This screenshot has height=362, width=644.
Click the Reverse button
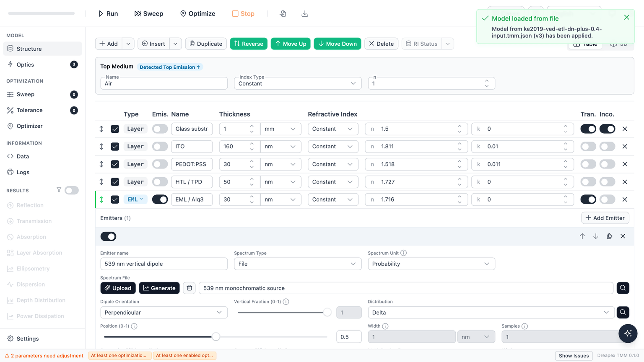click(x=249, y=44)
